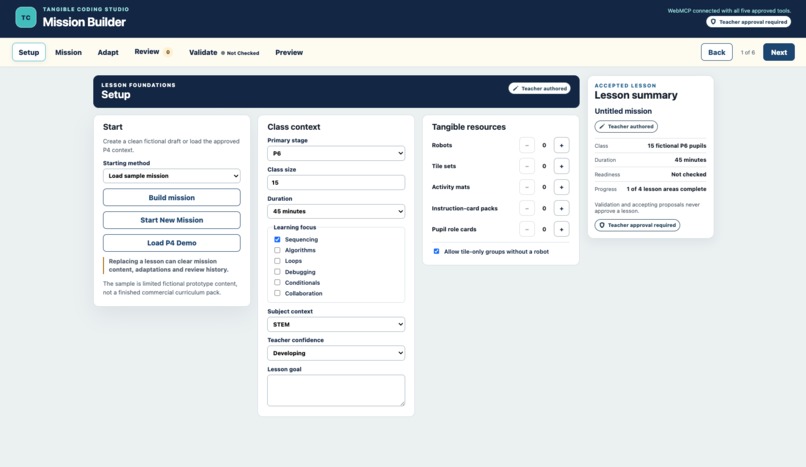The width and height of the screenshot is (806, 467).
Task: Enable the Algorithms learning focus
Action: pyautogui.click(x=277, y=250)
